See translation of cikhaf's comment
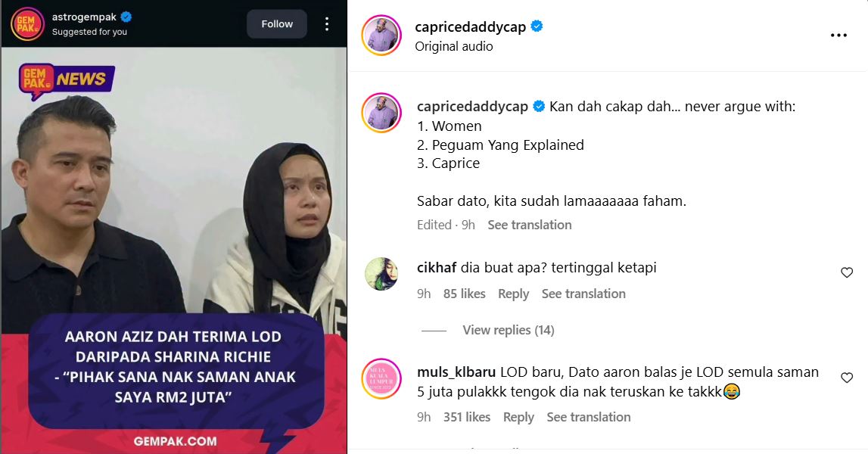This screenshot has height=454, width=868. pyautogui.click(x=583, y=294)
